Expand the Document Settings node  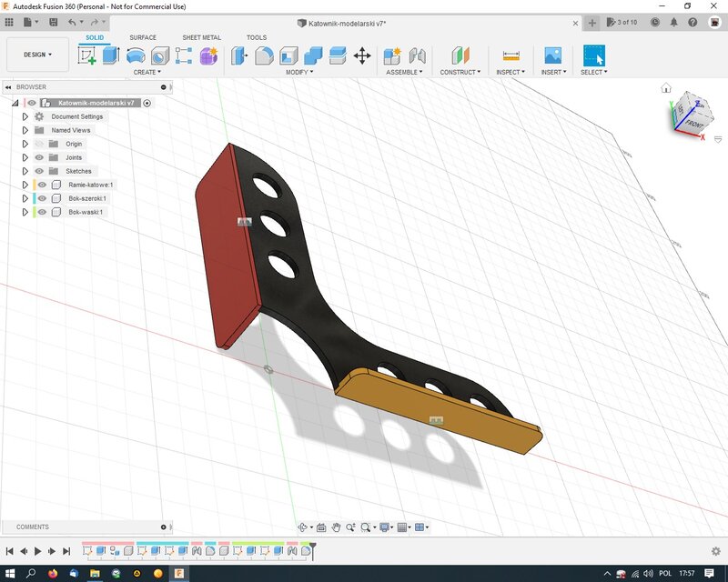tap(25, 116)
